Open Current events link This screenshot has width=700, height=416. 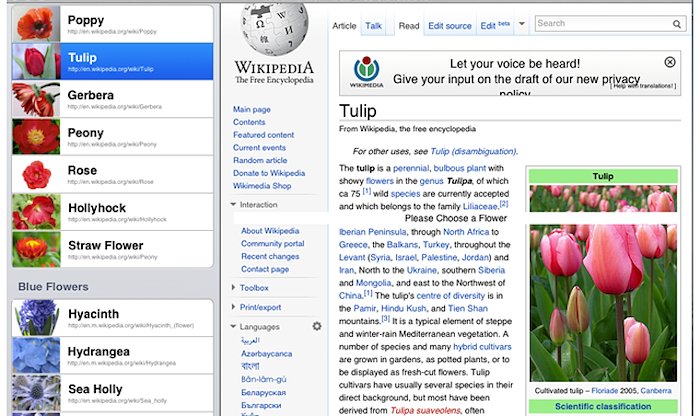pos(259,147)
